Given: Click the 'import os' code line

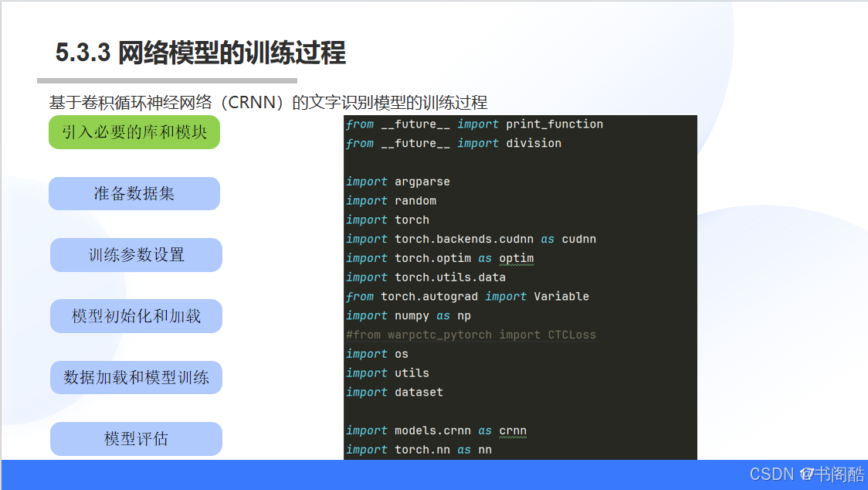Looking at the screenshot, I should click(x=377, y=354).
